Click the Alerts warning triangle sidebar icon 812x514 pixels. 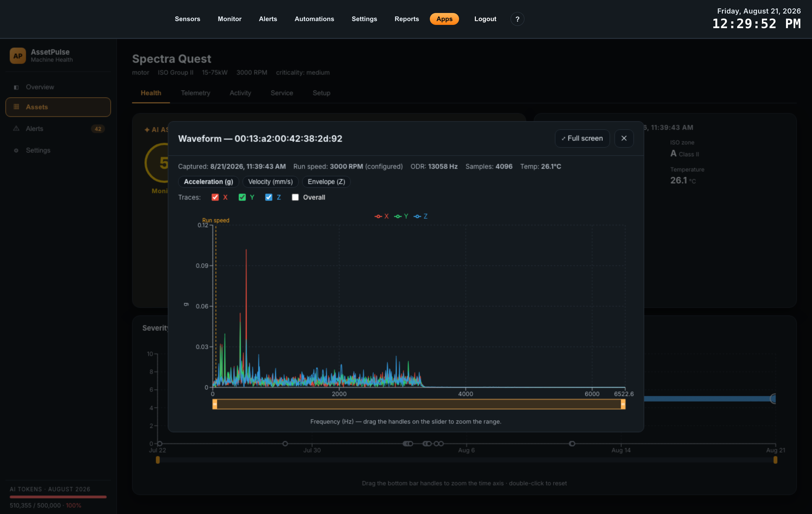point(16,128)
